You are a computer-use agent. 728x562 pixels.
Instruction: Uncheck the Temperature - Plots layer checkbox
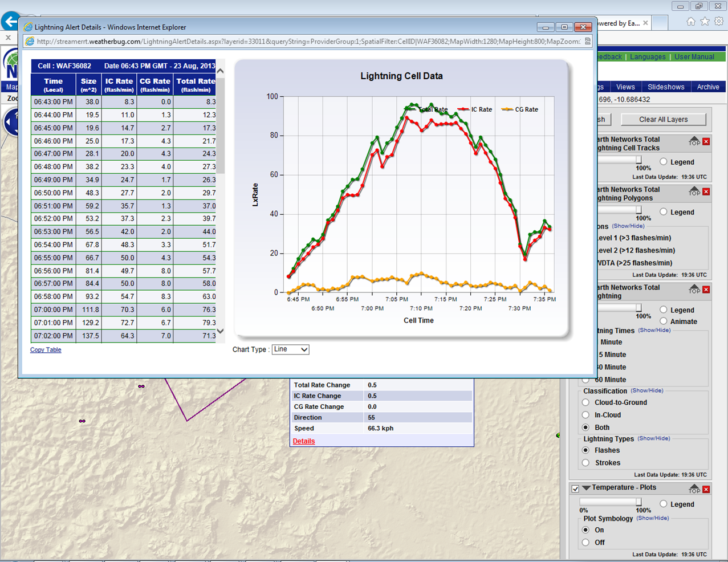tap(575, 488)
